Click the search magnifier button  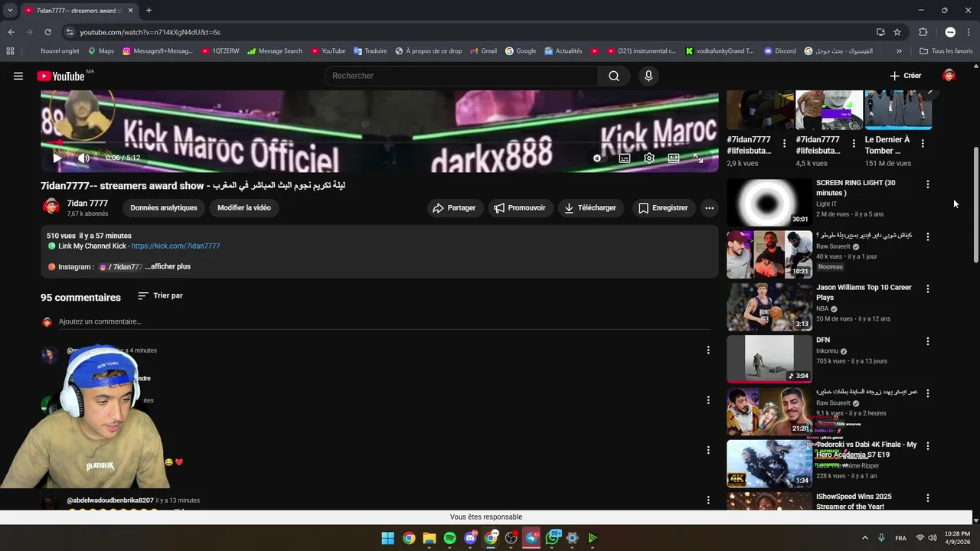(614, 76)
